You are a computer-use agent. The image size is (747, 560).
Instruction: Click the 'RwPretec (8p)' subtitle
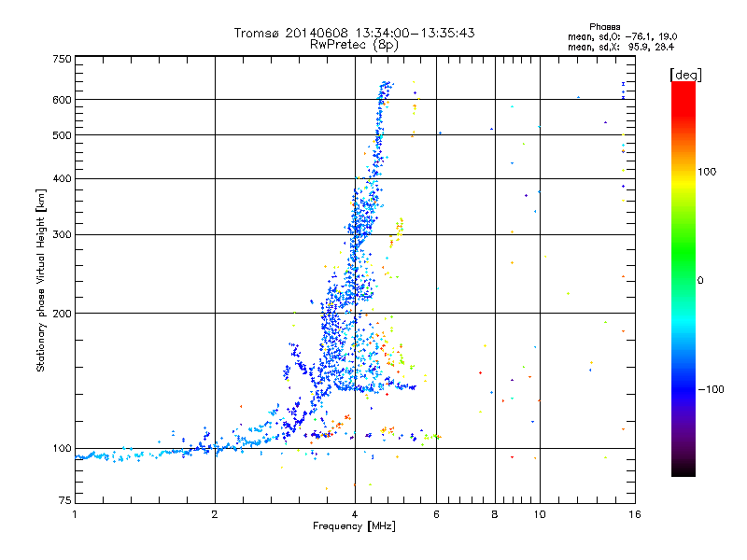click(354, 45)
